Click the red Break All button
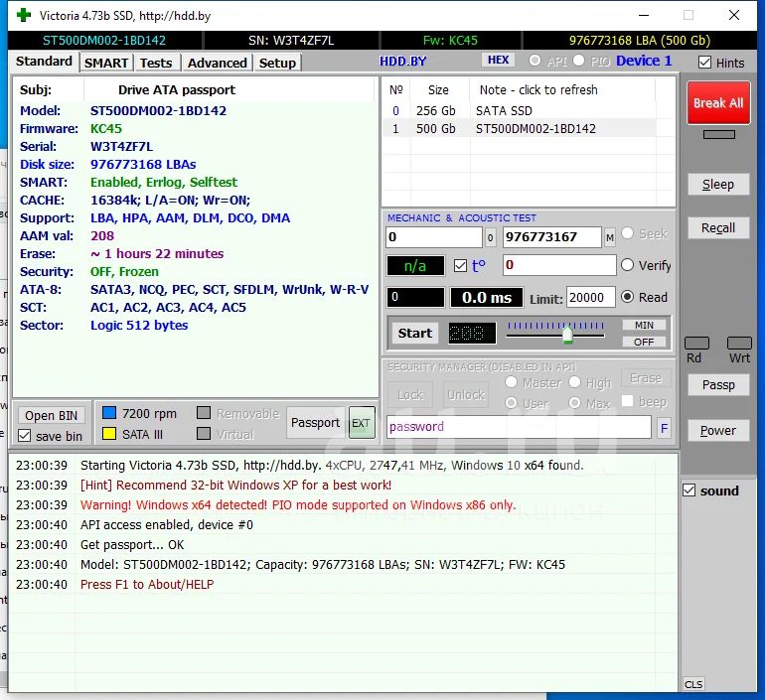 click(718, 103)
